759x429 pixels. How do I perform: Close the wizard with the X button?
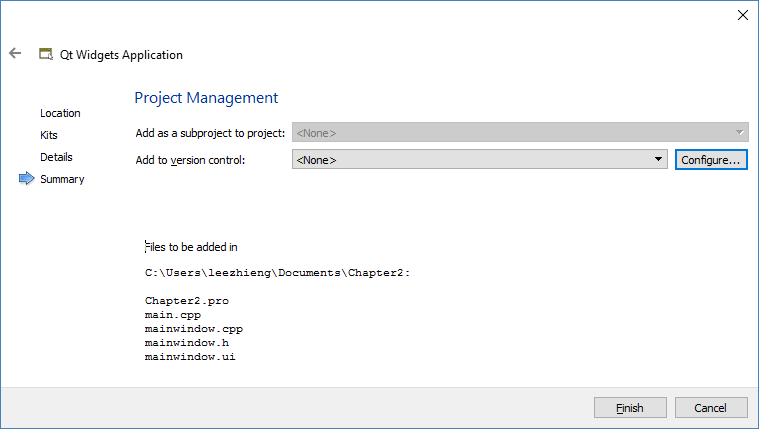click(742, 15)
